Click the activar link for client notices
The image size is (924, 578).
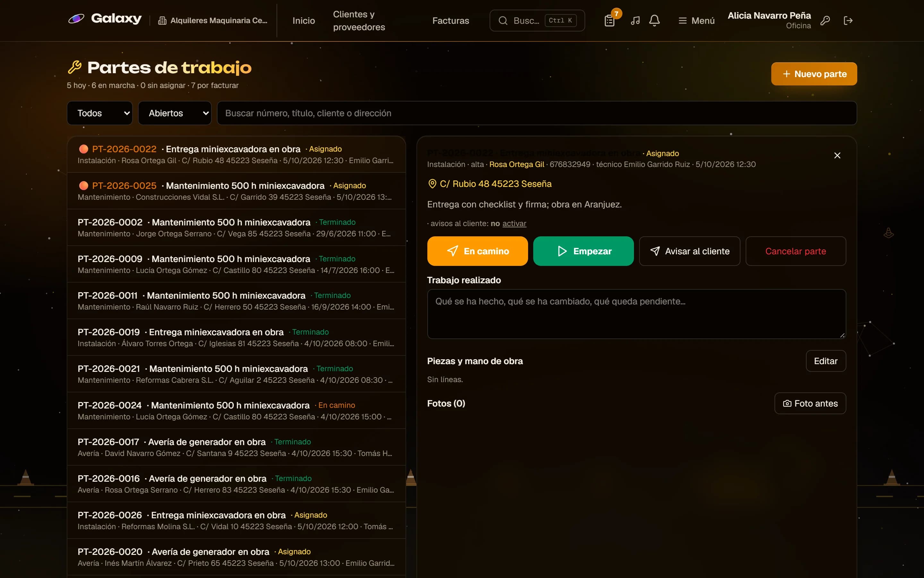(x=514, y=223)
